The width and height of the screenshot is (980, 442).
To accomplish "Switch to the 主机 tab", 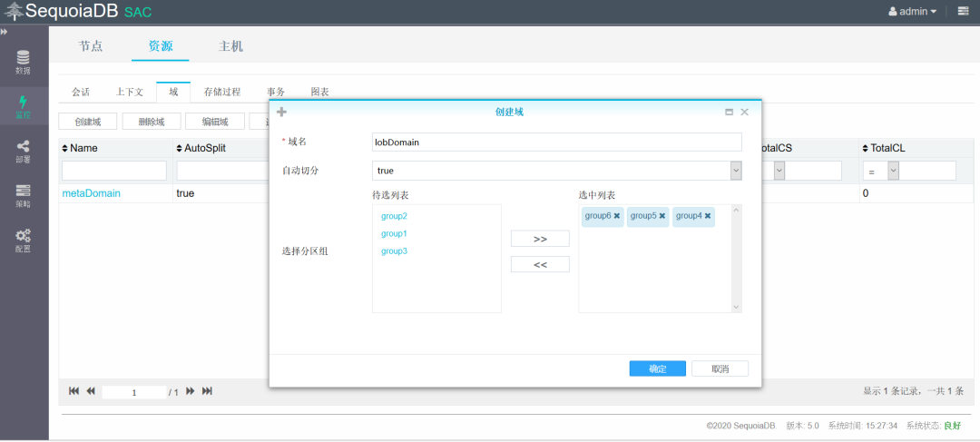I will (x=230, y=46).
